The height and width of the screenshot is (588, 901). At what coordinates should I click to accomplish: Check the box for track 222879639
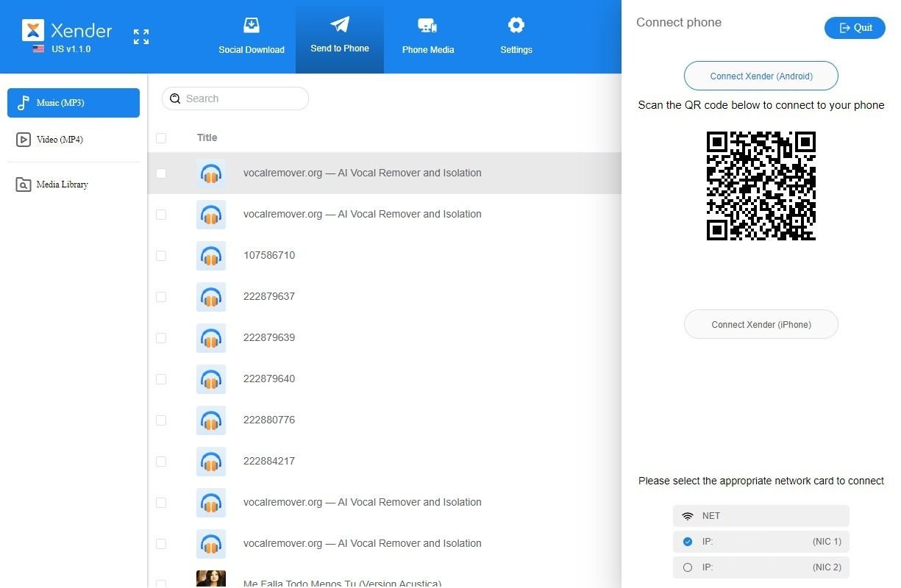pyautogui.click(x=161, y=338)
